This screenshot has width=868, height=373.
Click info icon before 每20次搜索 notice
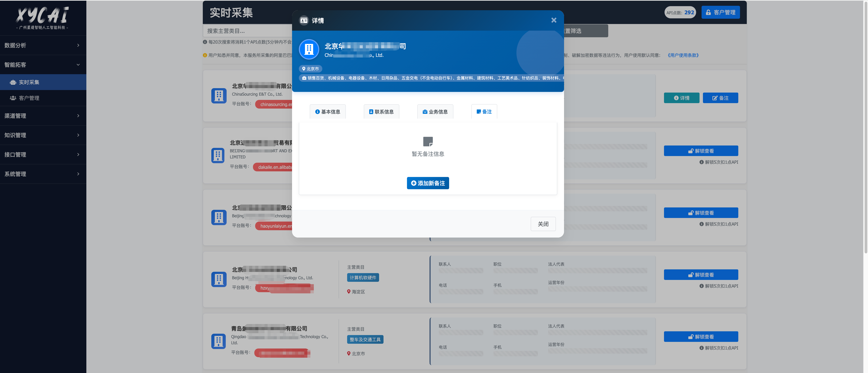pyautogui.click(x=205, y=42)
